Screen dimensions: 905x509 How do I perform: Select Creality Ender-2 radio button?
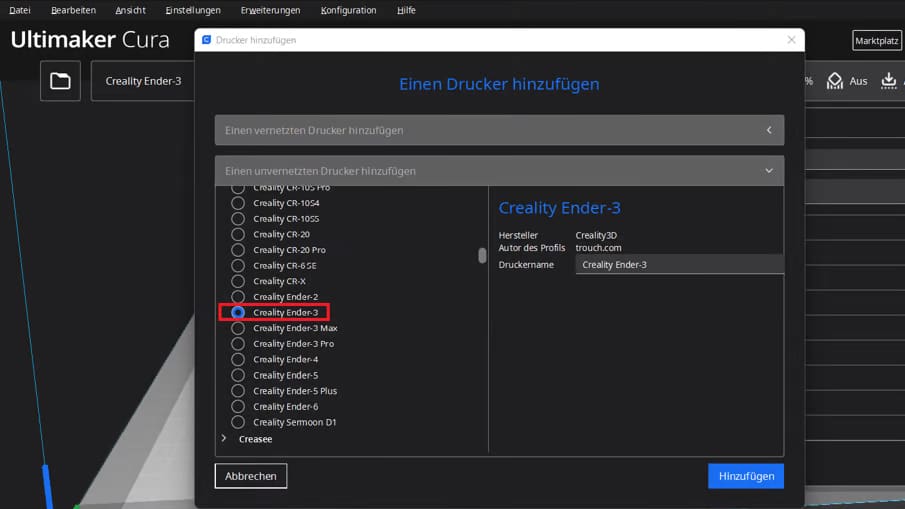point(238,297)
